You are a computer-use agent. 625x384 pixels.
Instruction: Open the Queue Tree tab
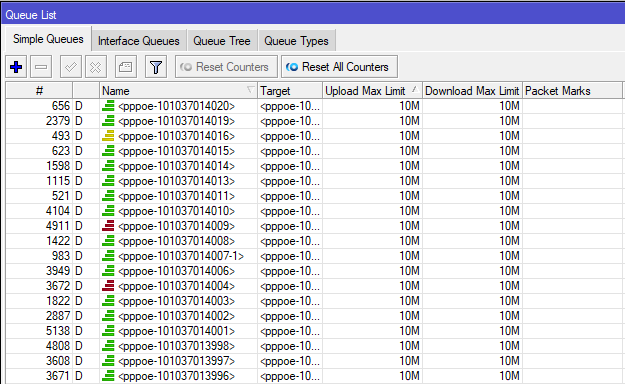(222, 41)
